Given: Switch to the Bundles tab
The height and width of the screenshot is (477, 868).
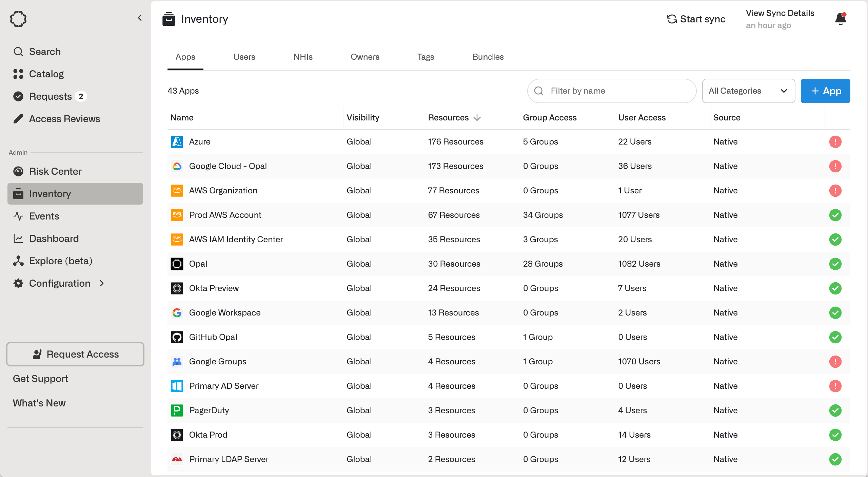Looking at the screenshot, I should click(488, 57).
